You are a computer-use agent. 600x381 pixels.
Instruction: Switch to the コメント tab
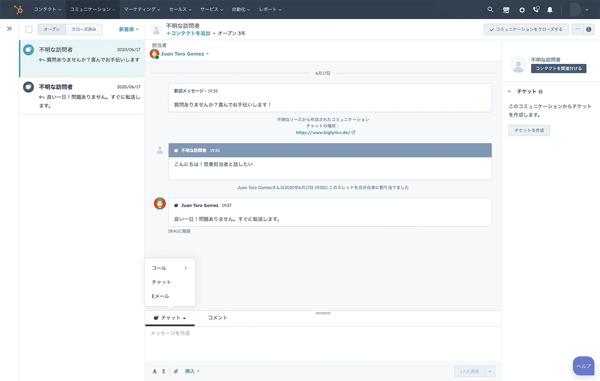(x=217, y=318)
